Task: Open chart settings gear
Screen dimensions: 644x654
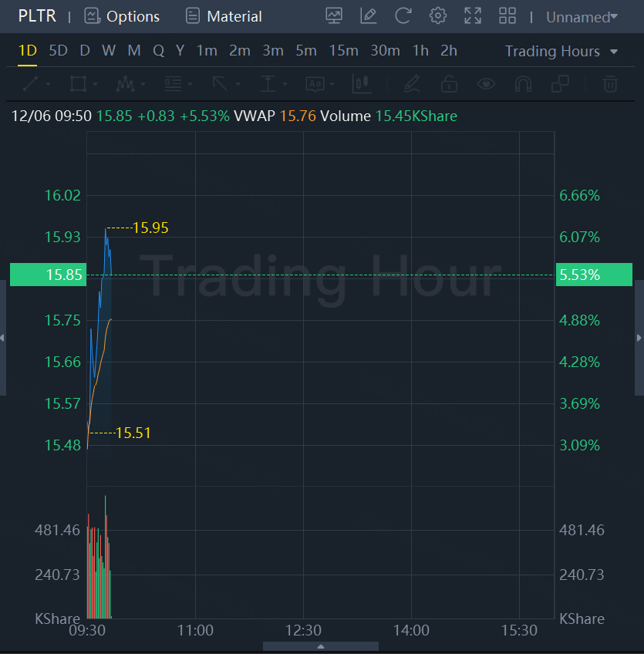Action: tap(438, 16)
